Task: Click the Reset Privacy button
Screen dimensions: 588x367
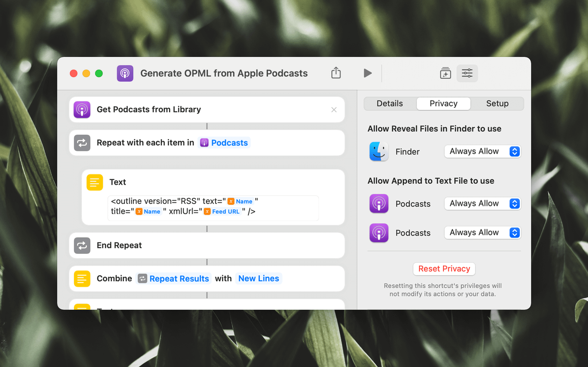Action: [444, 269]
